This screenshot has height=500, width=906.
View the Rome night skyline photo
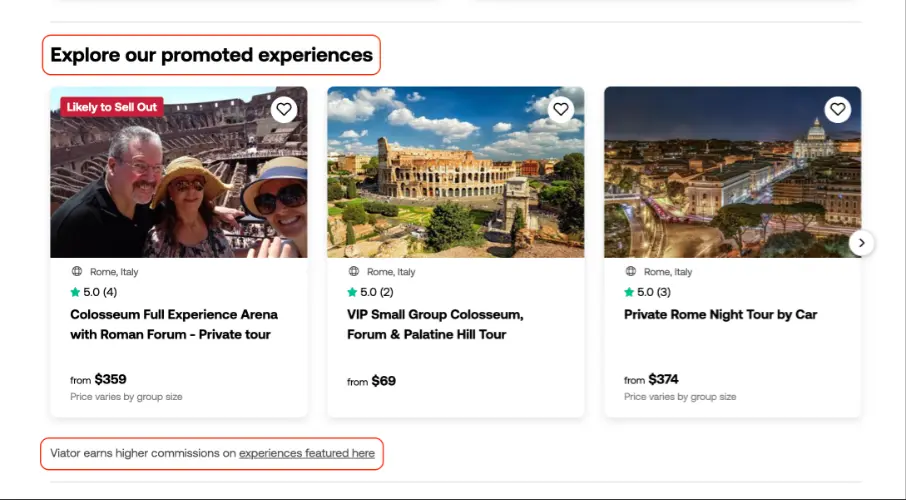732,172
